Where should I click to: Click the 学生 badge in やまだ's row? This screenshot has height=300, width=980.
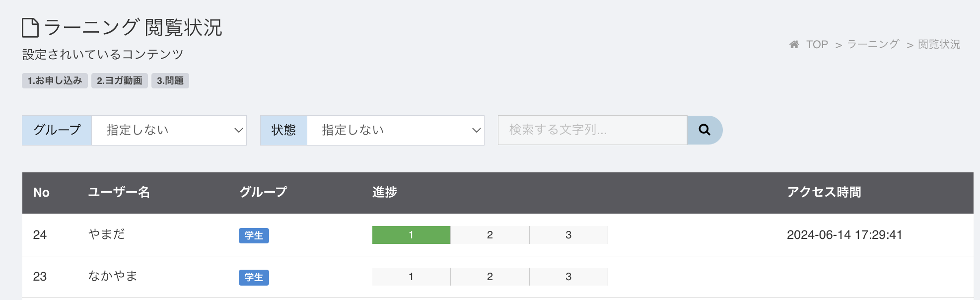coord(254,235)
